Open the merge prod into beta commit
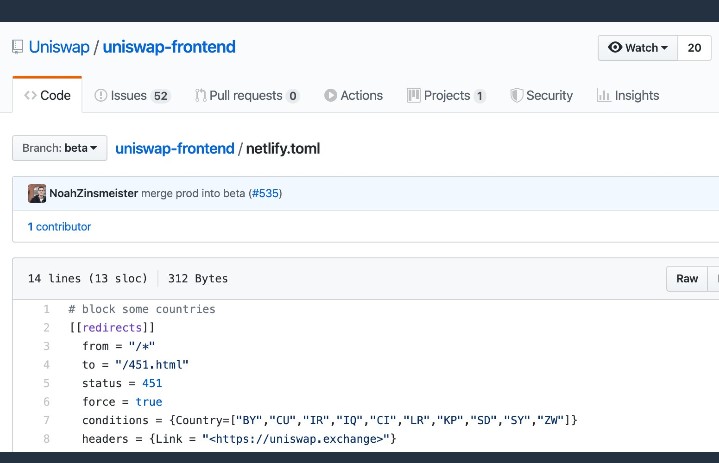The image size is (719, 463). [193, 193]
